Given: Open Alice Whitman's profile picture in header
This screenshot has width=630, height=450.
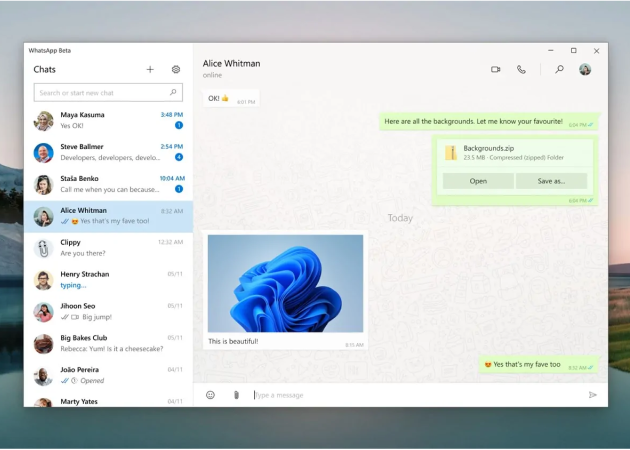Looking at the screenshot, I should (x=585, y=70).
